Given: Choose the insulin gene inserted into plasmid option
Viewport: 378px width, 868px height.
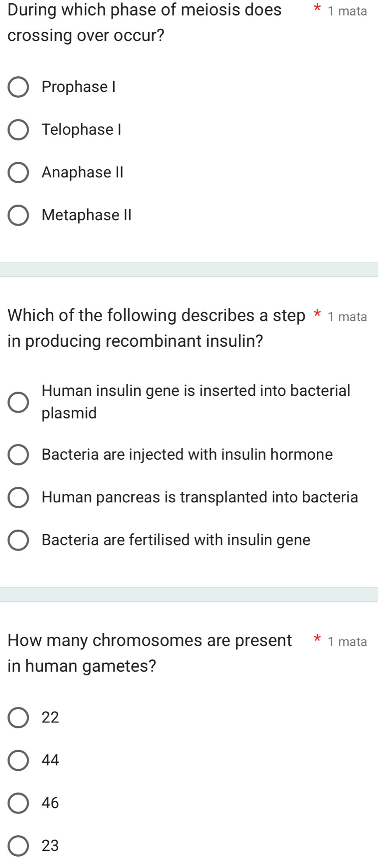Looking at the screenshot, I should (x=18, y=402).
